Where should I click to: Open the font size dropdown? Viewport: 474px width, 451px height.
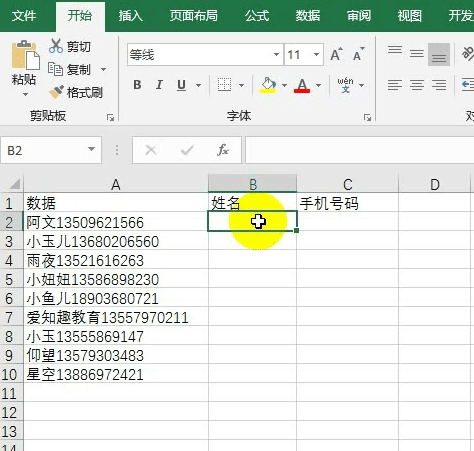316,54
